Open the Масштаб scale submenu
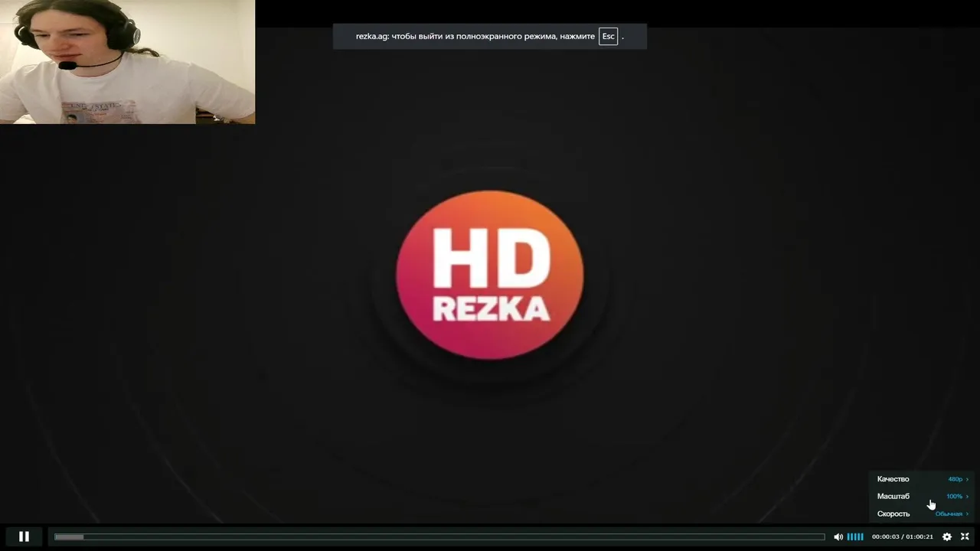Image resolution: width=980 pixels, height=551 pixels. pyautogui.click(x=923, y=497)
